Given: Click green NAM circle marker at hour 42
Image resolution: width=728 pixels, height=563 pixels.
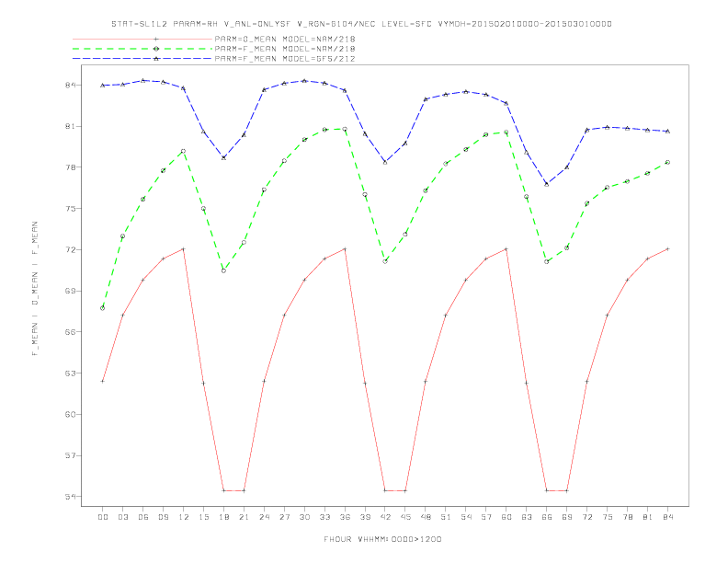Looking at the screenshot, I should tap(385, 261).
